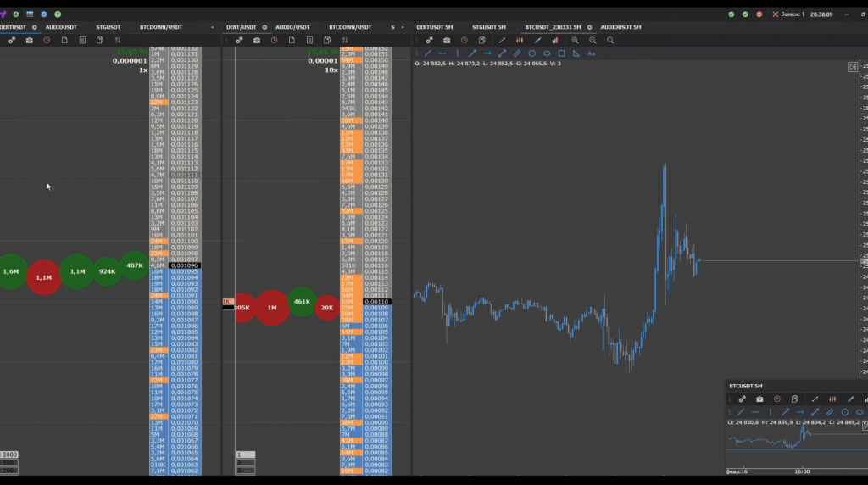Select the rectangle drawing tool

561,53
